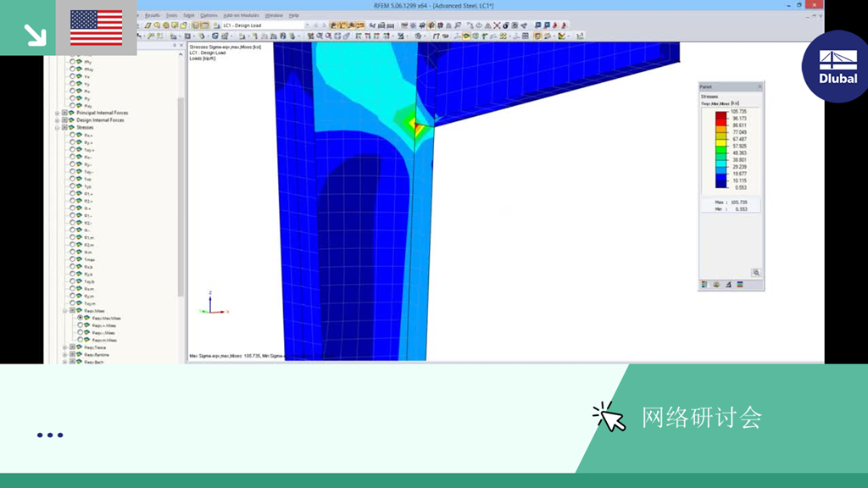Click the navigator vertical scrollbar thumb
This screenshot has width=868, height=488.
pyautogui.click(x=181, y=197)
